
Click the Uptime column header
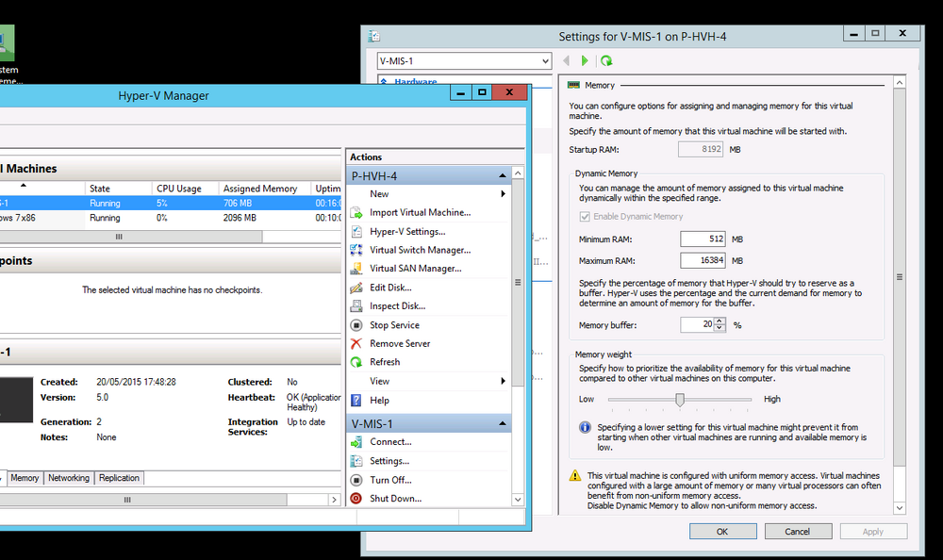[x=326, y=189]
